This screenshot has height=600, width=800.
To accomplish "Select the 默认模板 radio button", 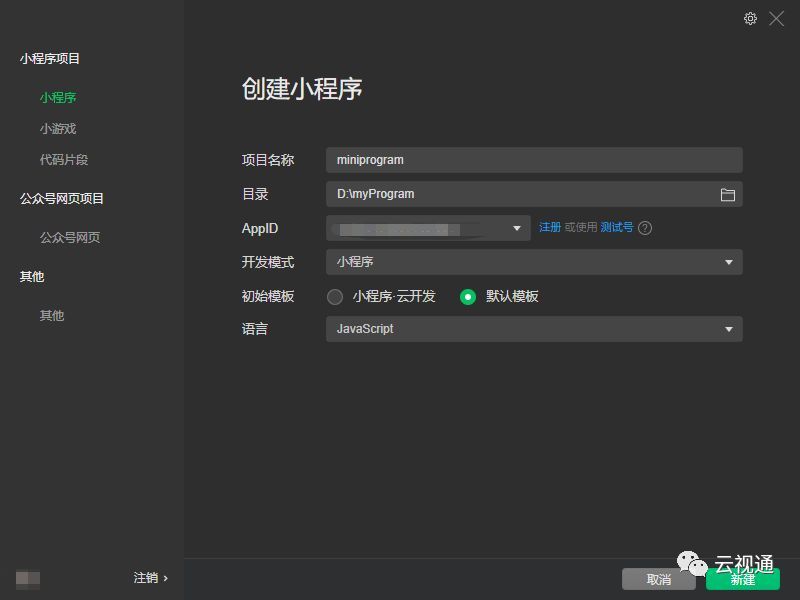I will click(469, 297).
